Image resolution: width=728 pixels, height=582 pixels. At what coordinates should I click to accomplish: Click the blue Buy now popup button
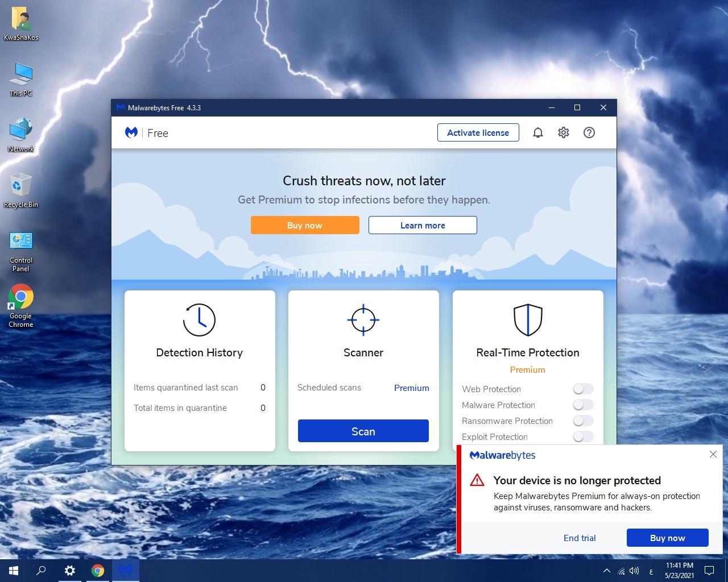click(x=668, y=538)
